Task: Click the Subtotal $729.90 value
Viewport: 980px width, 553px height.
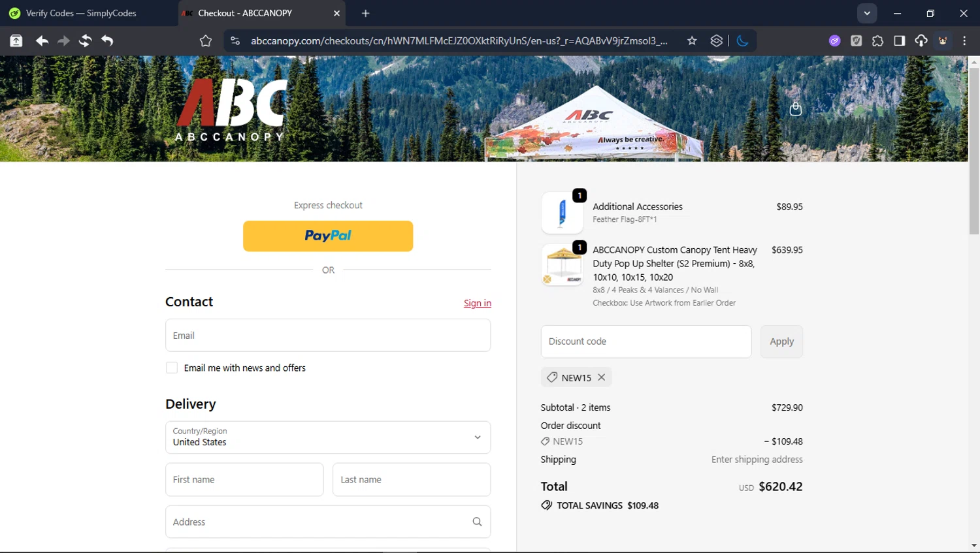Action: [x=787, y=407]
